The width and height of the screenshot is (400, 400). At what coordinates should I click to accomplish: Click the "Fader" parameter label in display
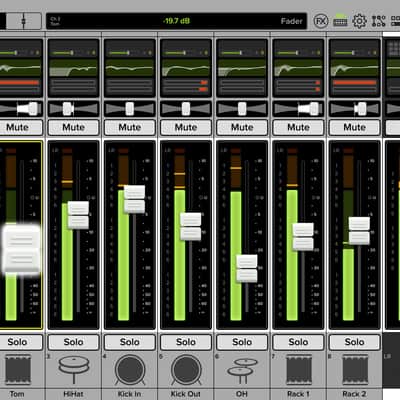291,21
